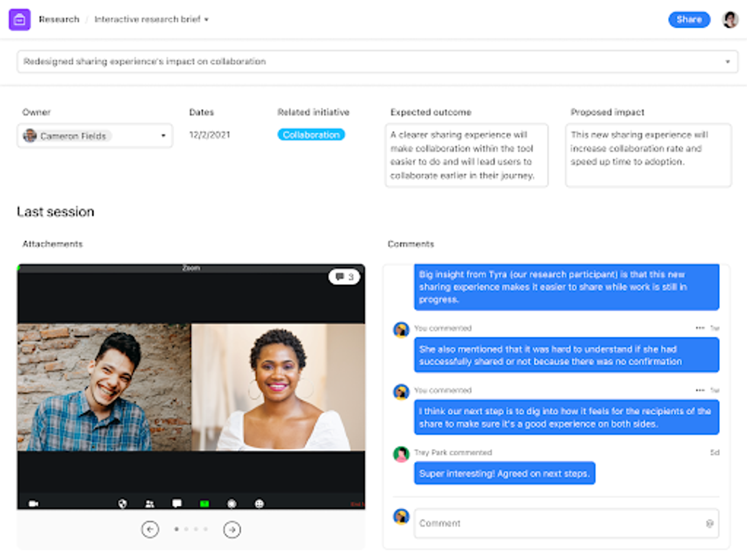Click the camera icon in the Zoom toolbar
Viewport: 747px width, 560px height.
pos(34,504)
